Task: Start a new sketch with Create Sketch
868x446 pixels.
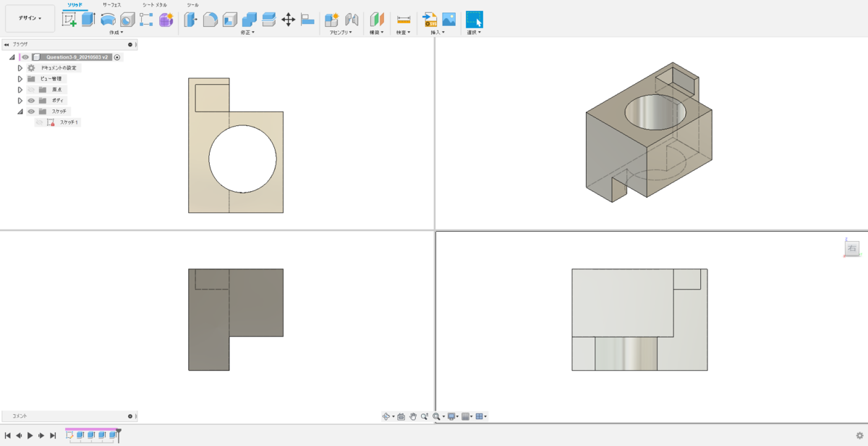Action: pyautogui.click(x=69, y=20)
